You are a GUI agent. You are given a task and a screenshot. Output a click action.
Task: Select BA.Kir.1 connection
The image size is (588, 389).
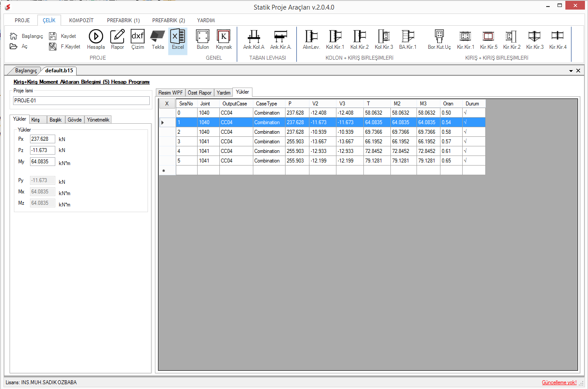point(408,40)
